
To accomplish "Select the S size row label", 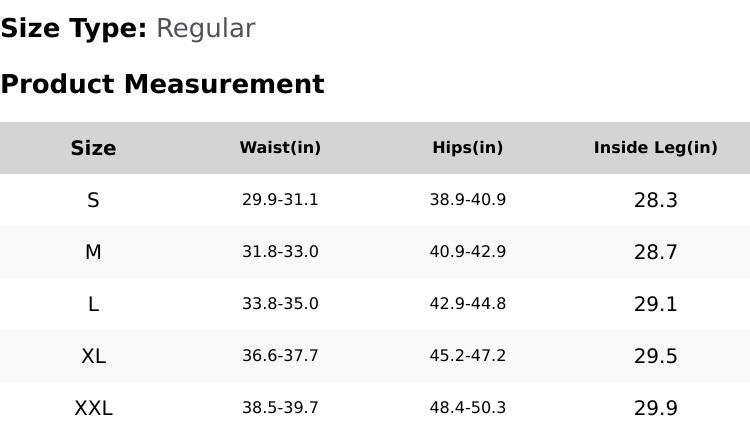I will tap(93, 200).
